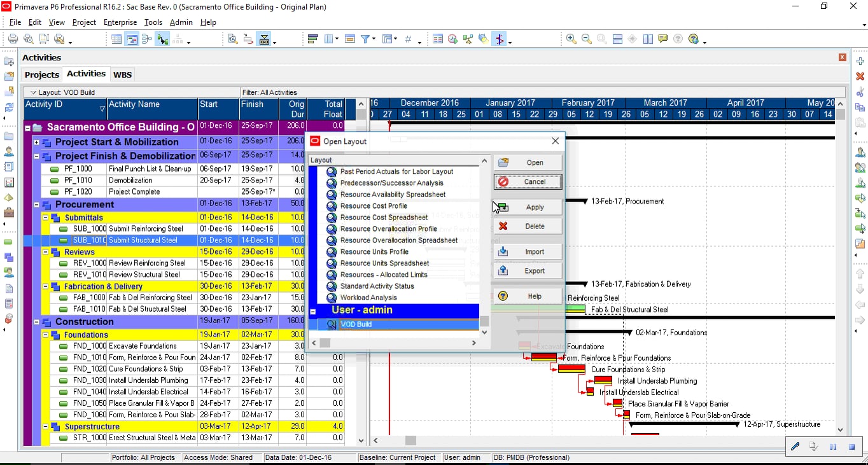Viewport: 868px width, 465px height.
Task: Click the green plus Add icon in right sidebar
Action: pos(860,60)
